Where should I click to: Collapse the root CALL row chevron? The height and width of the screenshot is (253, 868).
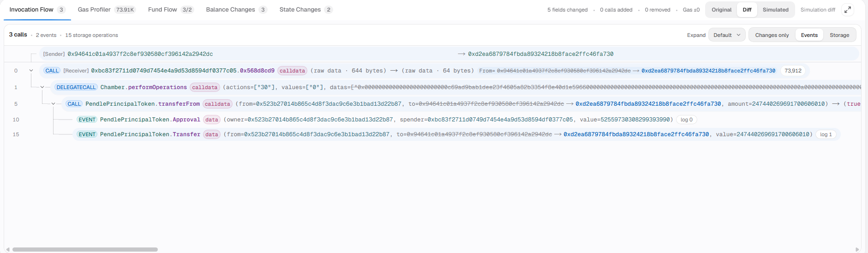tap(31, 71)
